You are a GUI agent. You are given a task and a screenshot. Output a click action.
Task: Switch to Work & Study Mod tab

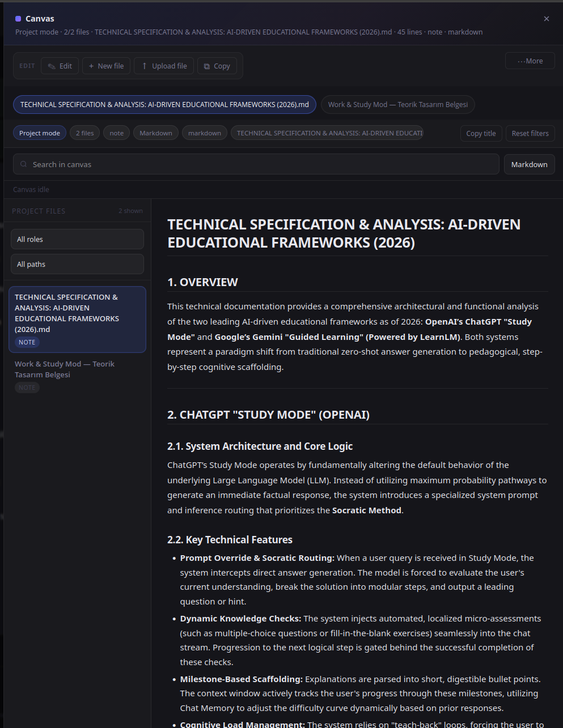(398, 104)
